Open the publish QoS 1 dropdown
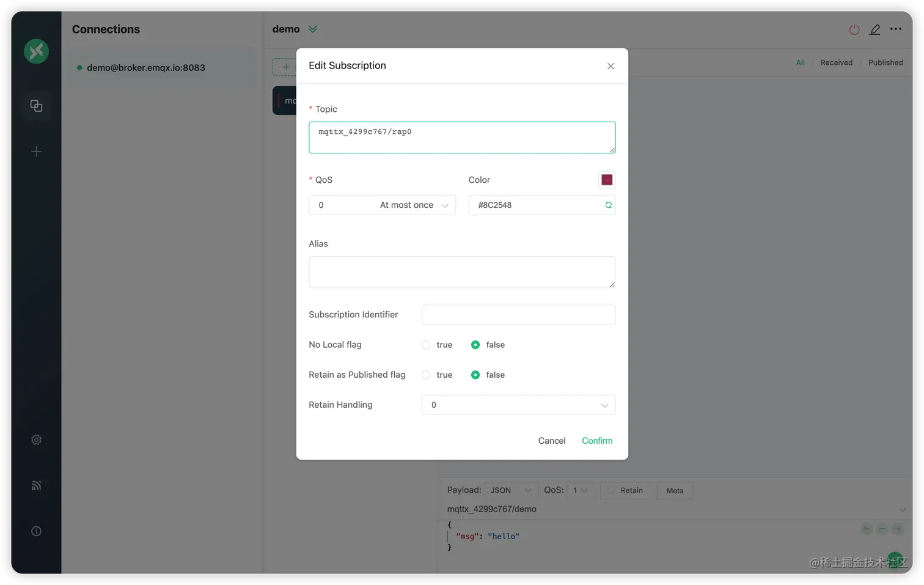Viewport: 924px width, 585px height. tap(580, 490)
